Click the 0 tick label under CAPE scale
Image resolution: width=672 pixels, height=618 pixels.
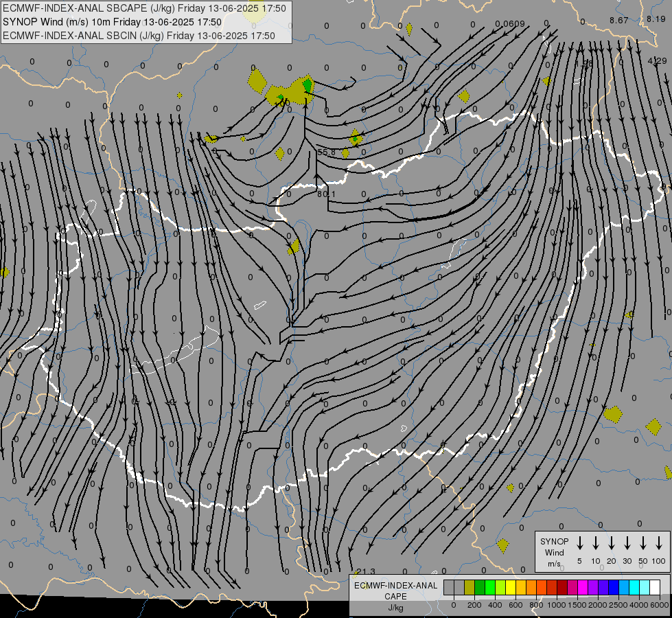click(454, 605)
